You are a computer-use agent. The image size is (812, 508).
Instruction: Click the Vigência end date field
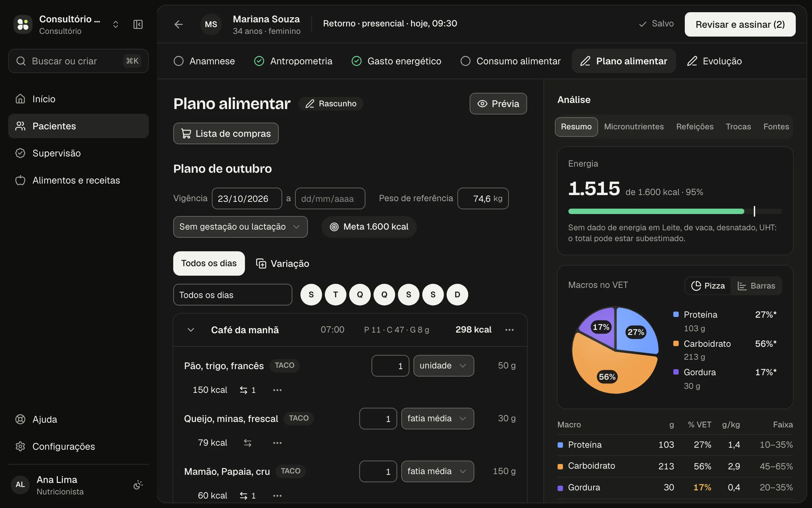pos(330,198)
